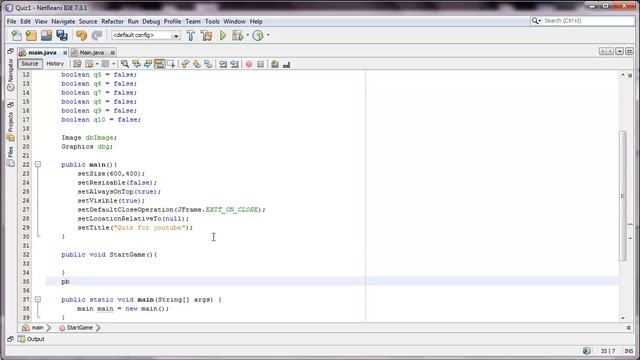The height and width of the screenshot is (360, 640).
Task: Uncomment selected lines icon
Action: 287,64
